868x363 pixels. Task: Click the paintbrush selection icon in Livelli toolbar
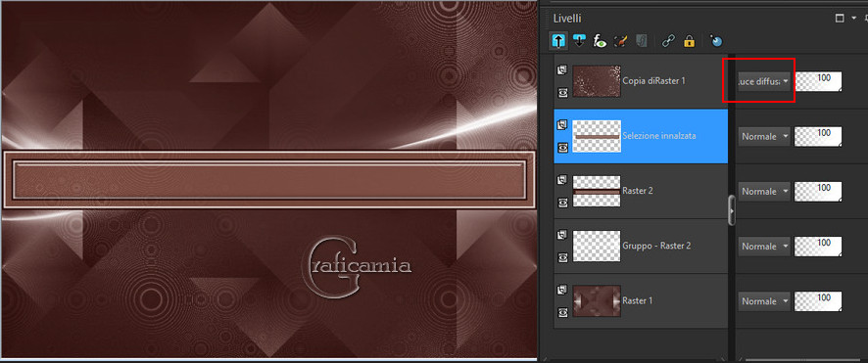[x=621, y=40]
